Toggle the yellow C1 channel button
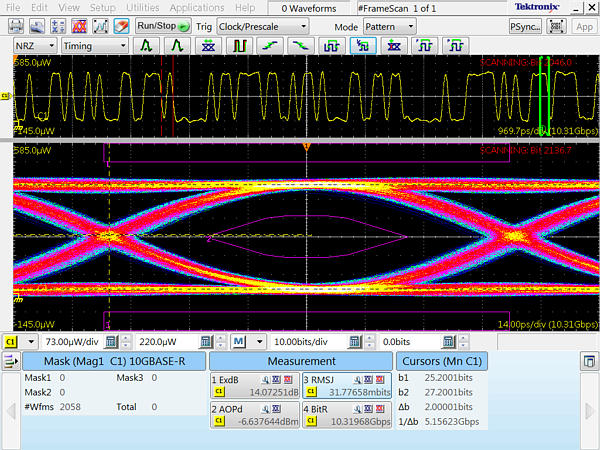600x450 pixels. coord(10,342)
